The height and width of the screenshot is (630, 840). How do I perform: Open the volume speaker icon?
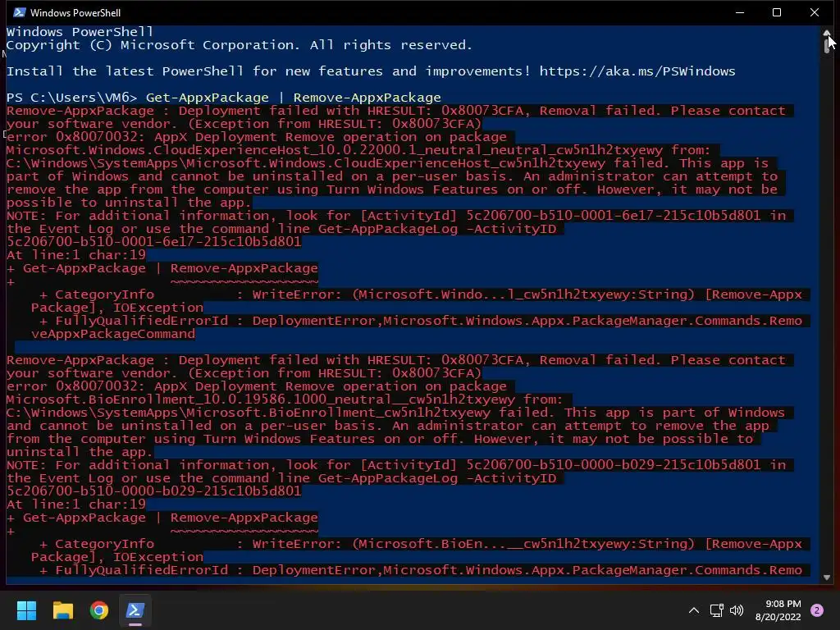point(737,610)
